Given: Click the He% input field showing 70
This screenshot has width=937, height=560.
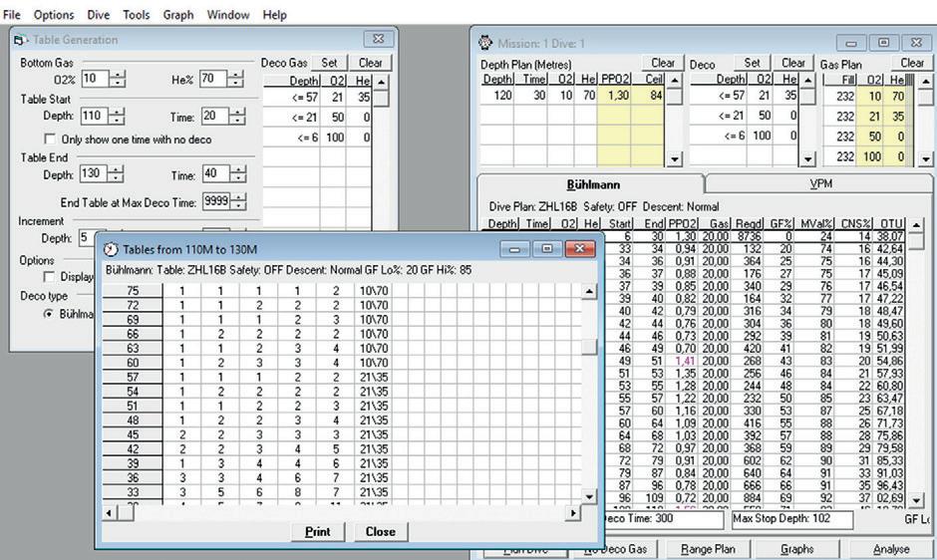Looking at the screenshot, I should click(214, 79).
